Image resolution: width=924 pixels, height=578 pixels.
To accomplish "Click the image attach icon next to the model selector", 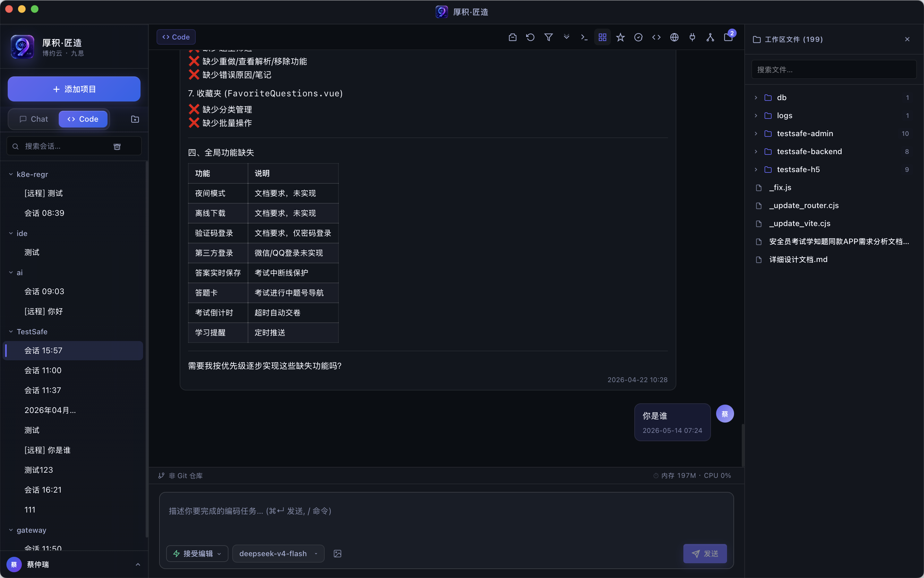I will (x=338, y=554).
